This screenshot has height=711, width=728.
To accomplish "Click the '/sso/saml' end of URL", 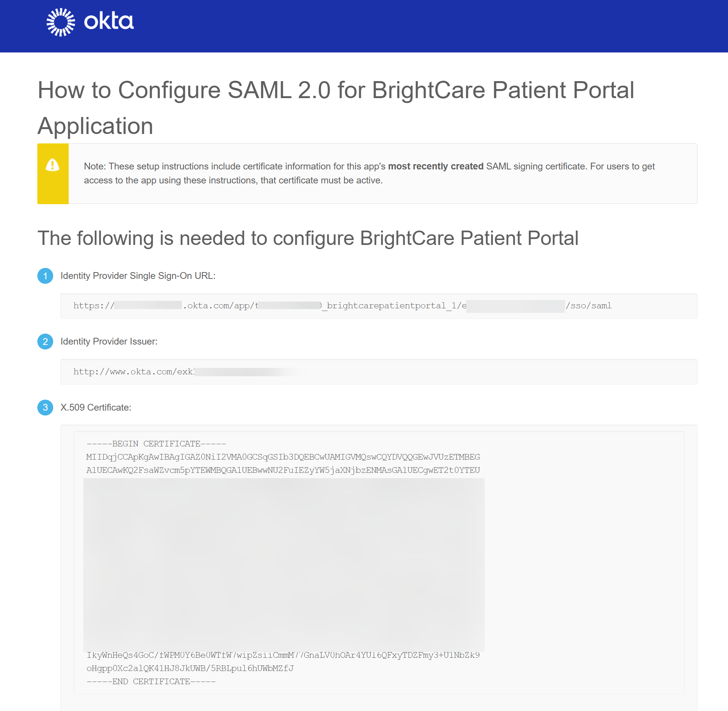I will [589, 306].
